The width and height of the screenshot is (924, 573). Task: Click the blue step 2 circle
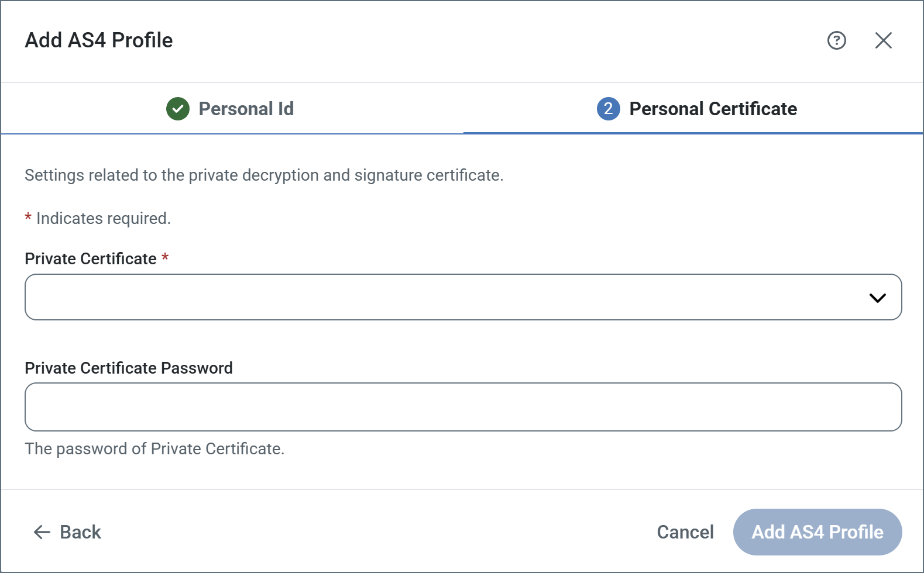(608, 109)
